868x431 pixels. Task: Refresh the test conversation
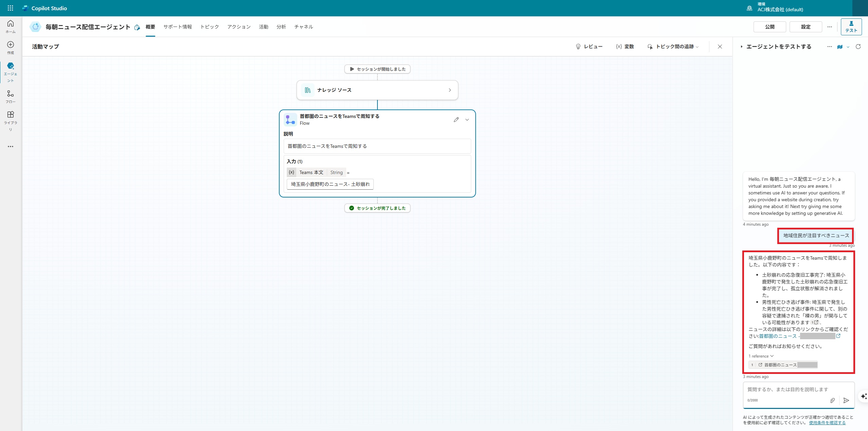pos(858,47)
